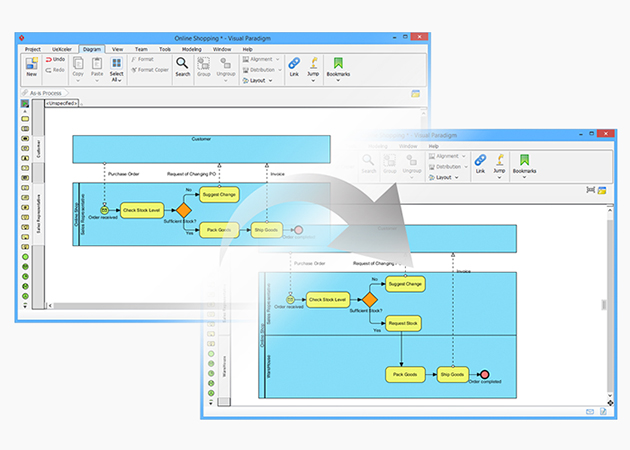Open Team tab in back window

tap(141, 49)
